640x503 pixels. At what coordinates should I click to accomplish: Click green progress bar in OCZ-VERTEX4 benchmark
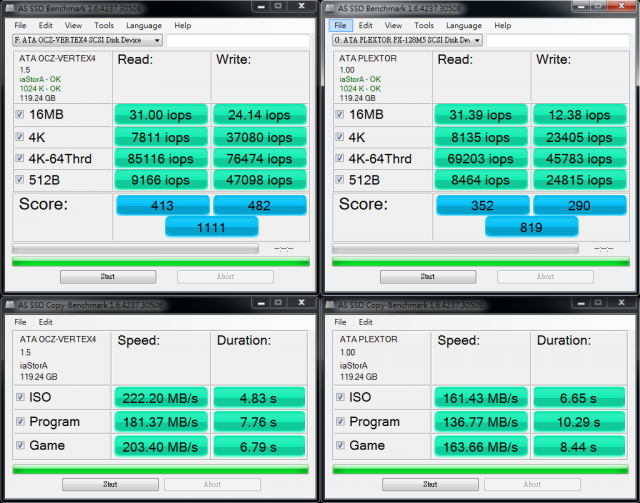point(161,262)
